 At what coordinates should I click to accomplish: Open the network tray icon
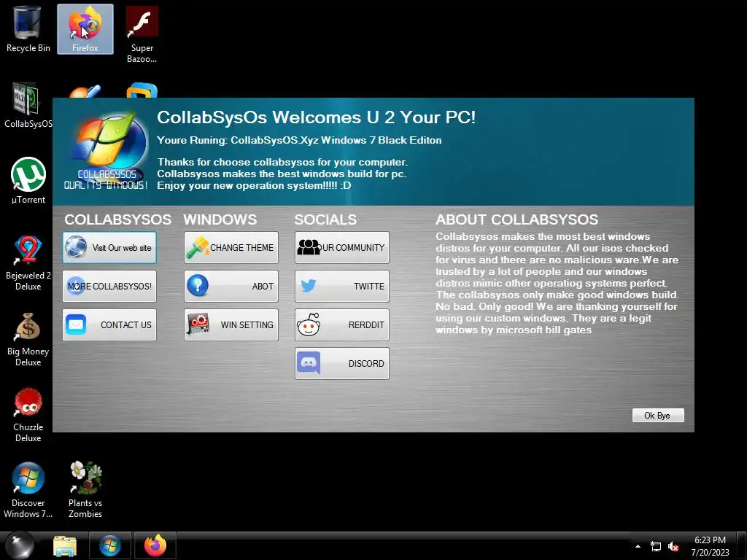pos(656,547)
